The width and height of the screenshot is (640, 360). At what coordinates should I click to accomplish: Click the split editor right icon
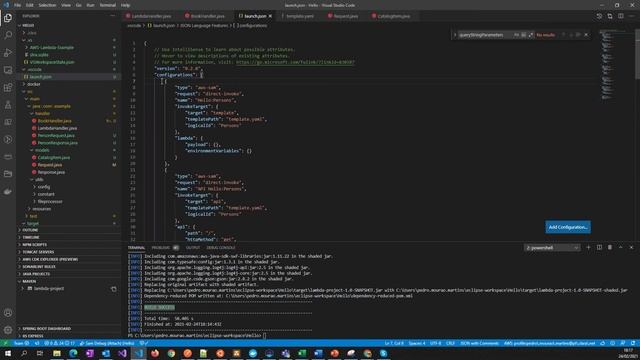pos(620,16)
